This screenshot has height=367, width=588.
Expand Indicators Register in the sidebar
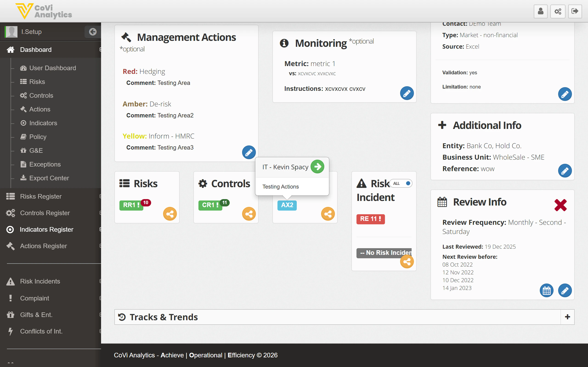pos(46,229)
